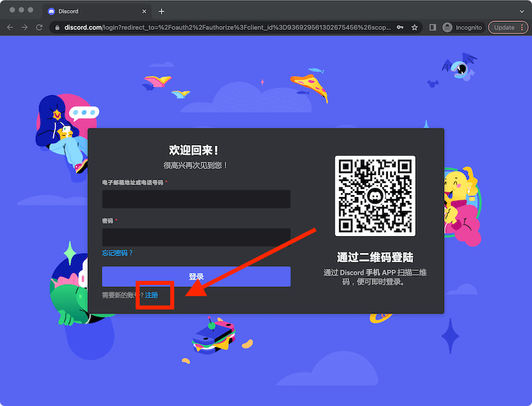
Task: Bookmark the page with the star icon
Action: 416,27
